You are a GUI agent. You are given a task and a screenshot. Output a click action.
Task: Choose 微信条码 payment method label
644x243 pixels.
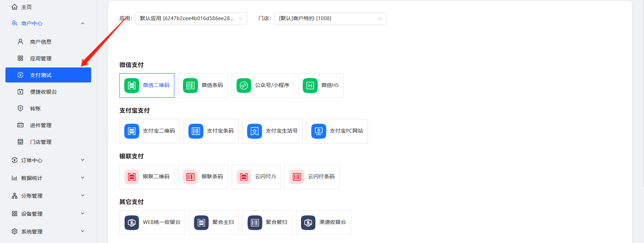(212, 85)
